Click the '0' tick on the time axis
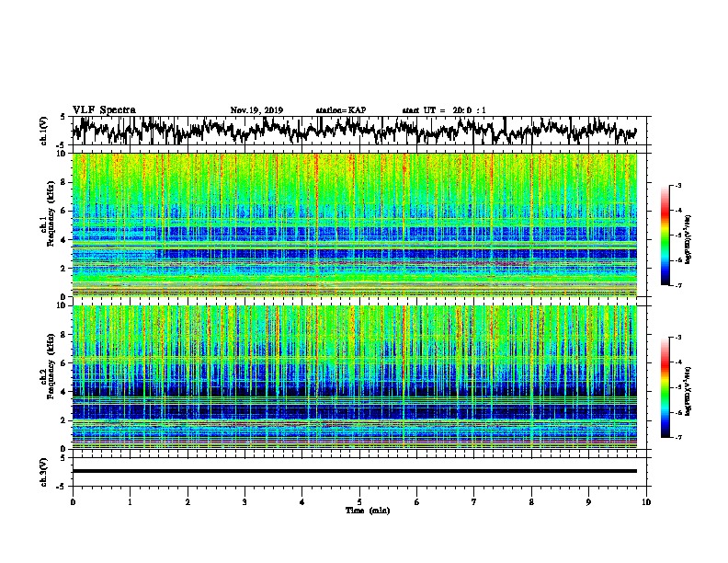Viewport: 728px width, 563px height. 73,501
